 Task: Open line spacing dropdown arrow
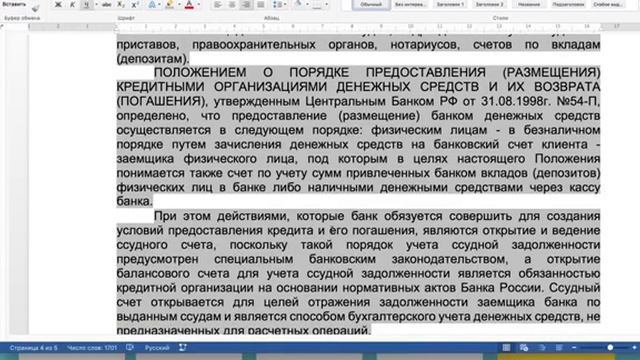tap(284, 4)
